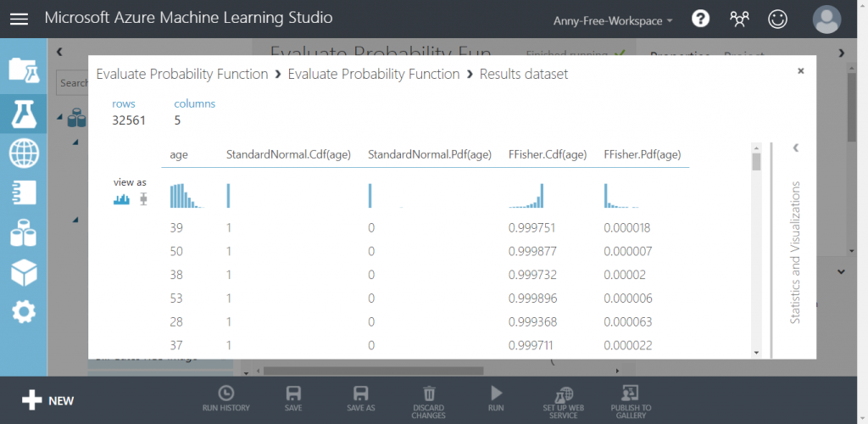Image resolution: width=868 pixels, height=424 pixels.
Task: Send feedback with the smiley icon
Action: (778, 20)
